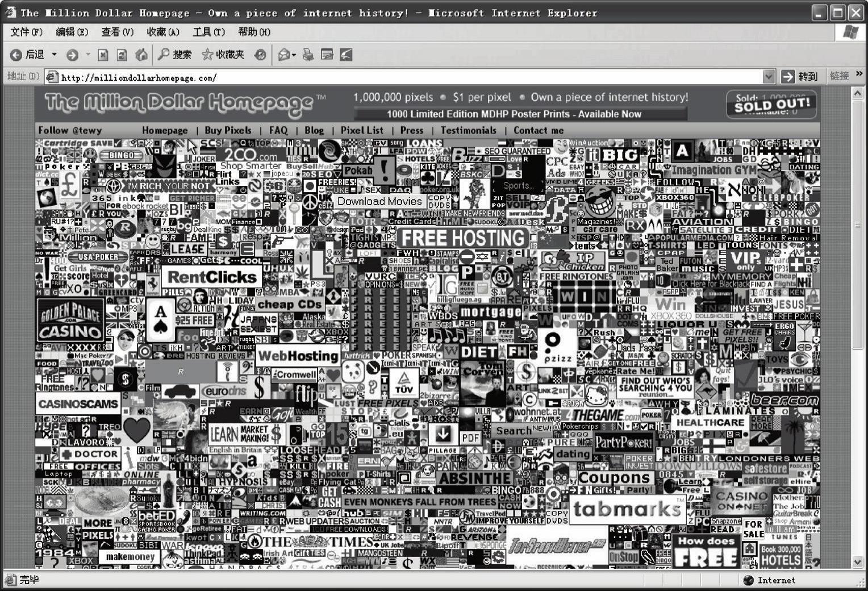Click the SOLD OUT badge

(x=771, y=105)
